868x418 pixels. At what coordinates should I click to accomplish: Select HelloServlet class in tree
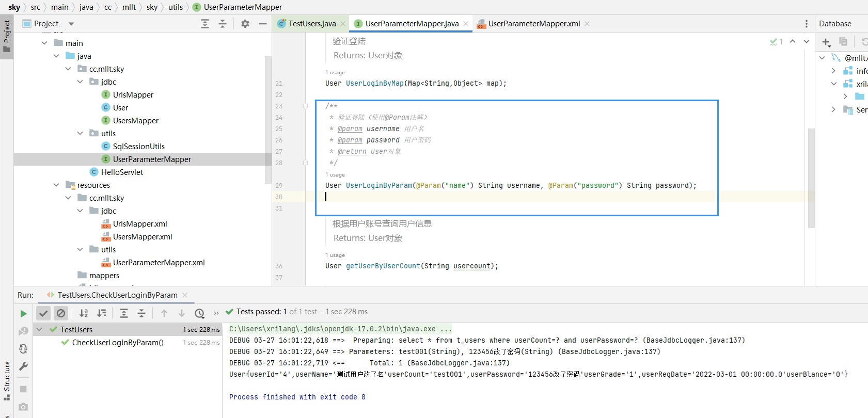pos(122,172)
